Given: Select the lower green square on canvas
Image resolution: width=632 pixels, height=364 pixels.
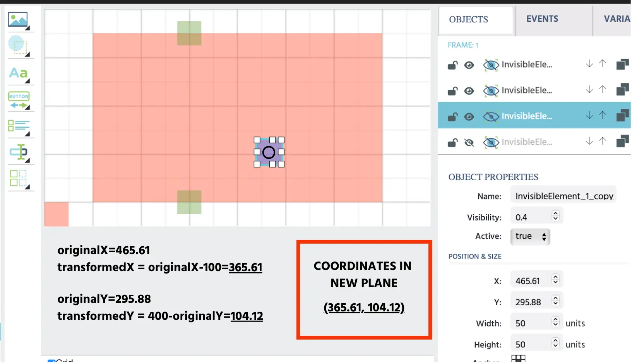Looking at the screenshot, I should point(189,202).
